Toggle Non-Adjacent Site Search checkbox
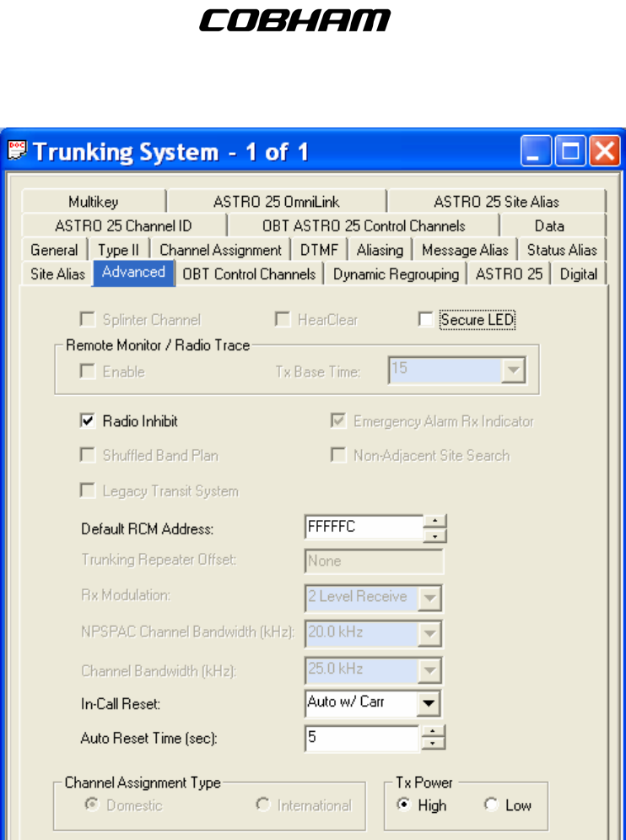 coord(338,455)
